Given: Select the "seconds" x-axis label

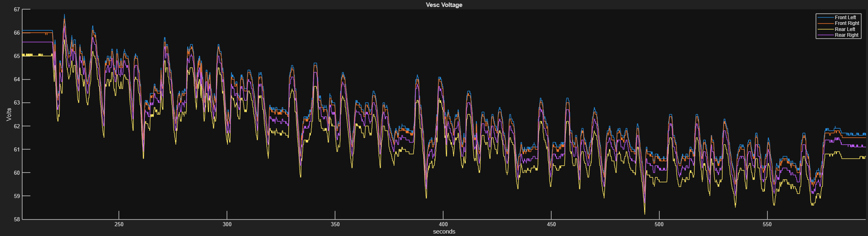Looking at the screenshot, I should coord(444,232).
